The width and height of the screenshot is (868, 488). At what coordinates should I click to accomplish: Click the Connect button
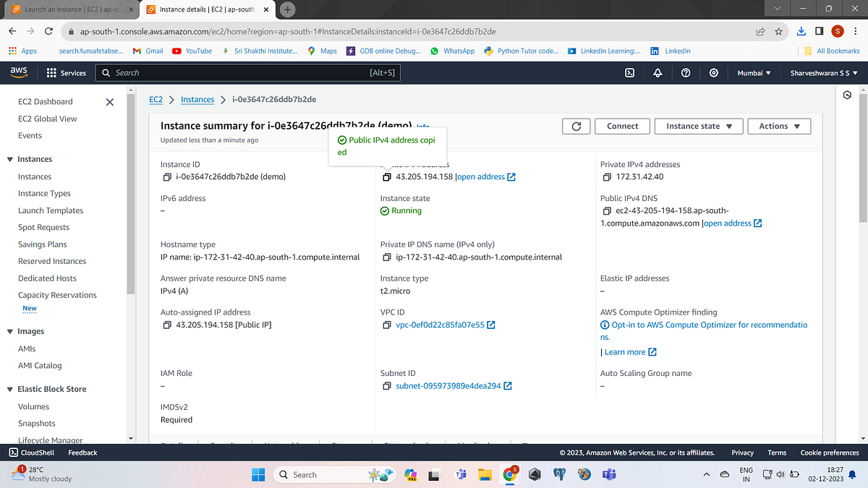(621, 125)
